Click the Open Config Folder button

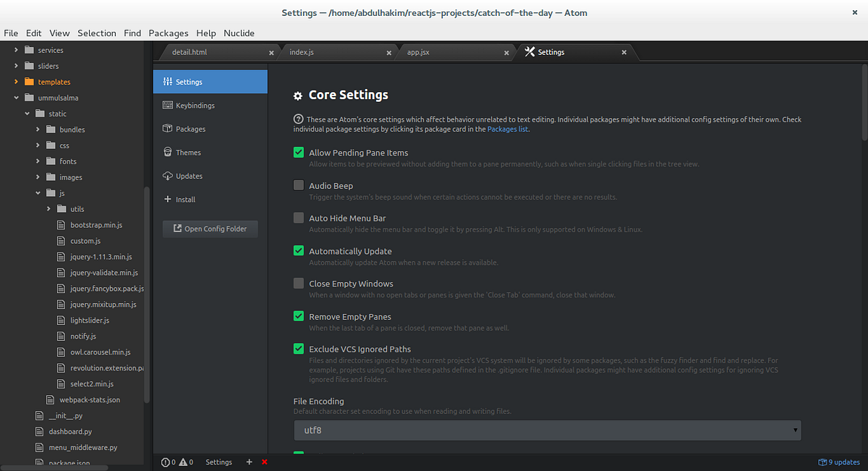(x=210, y=228)
